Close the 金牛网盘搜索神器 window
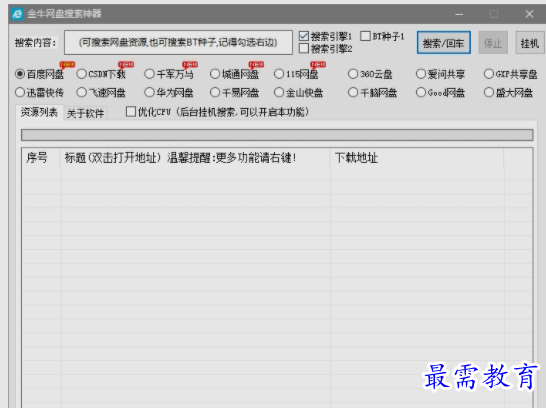The image size is (546, 408). point(529,14)
